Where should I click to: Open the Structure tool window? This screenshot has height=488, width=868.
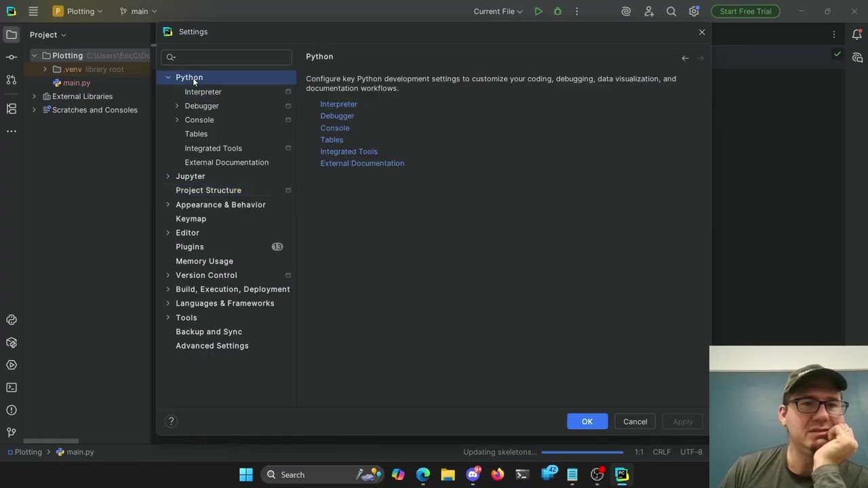click(12, 108)
